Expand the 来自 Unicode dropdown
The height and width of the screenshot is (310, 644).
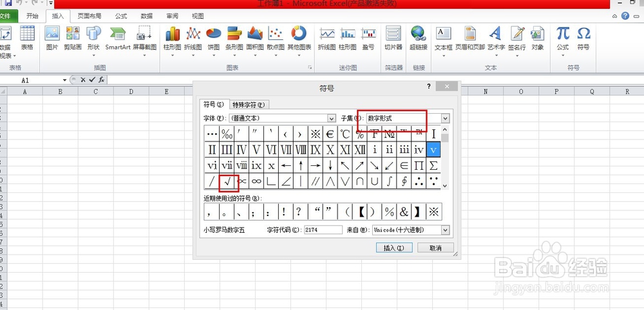445,230
